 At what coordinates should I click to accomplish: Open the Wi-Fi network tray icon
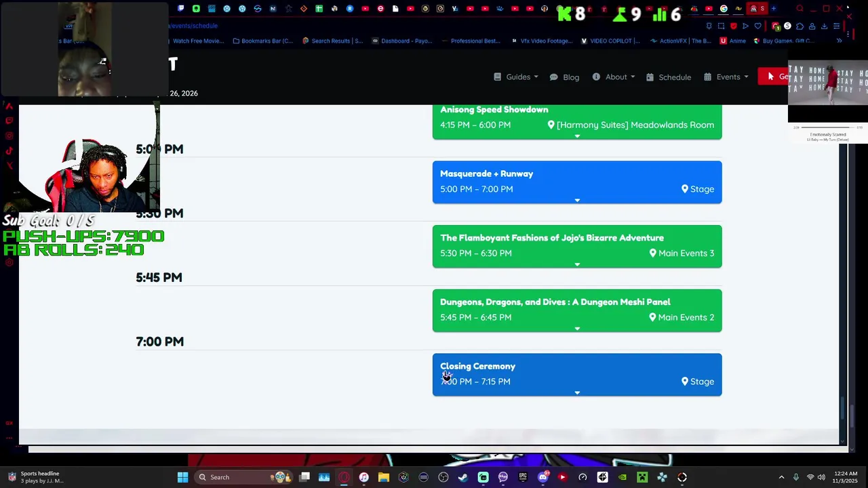tap(810, 477)
